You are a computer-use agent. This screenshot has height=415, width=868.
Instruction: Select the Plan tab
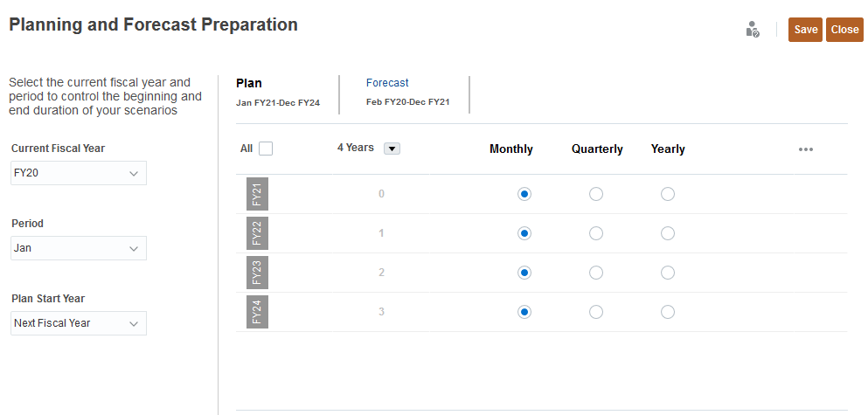pyautogui.click(x=249, y=83)
